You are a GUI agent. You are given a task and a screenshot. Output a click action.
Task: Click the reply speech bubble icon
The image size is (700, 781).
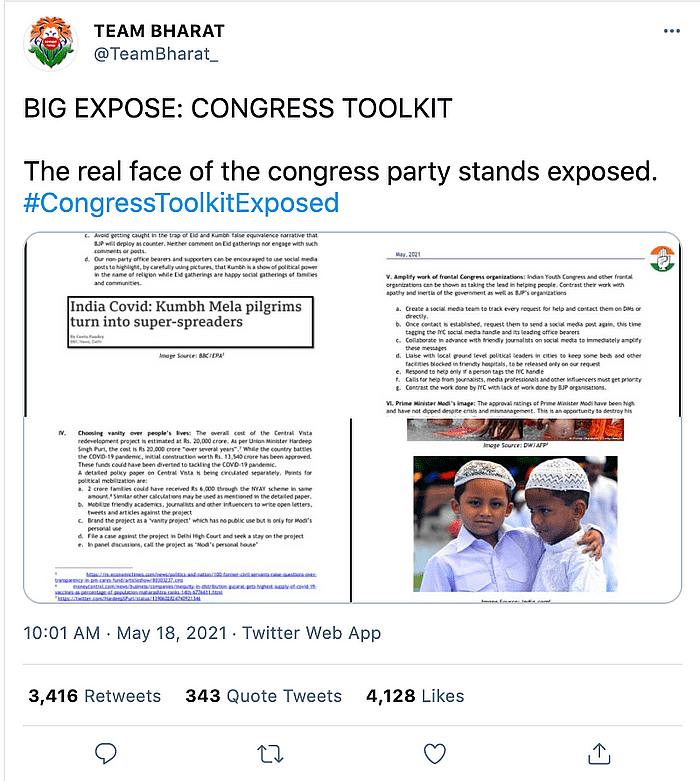[106, 753]
